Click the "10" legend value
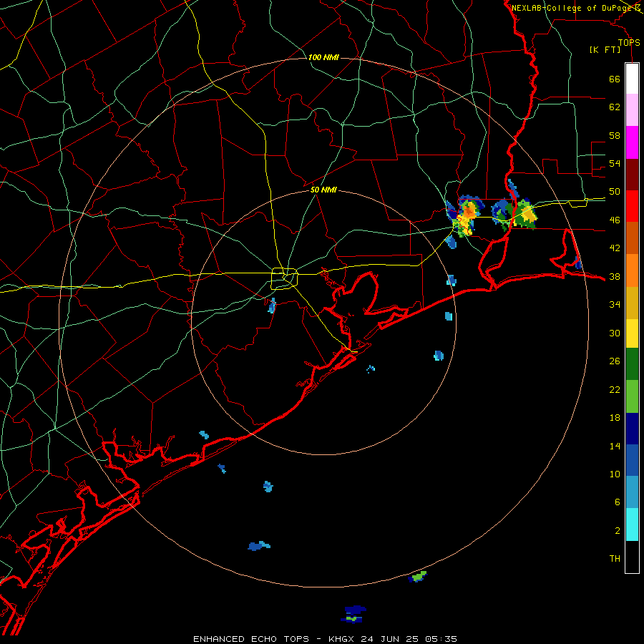Viewport: 644px width, 644px height. point(615,474)
